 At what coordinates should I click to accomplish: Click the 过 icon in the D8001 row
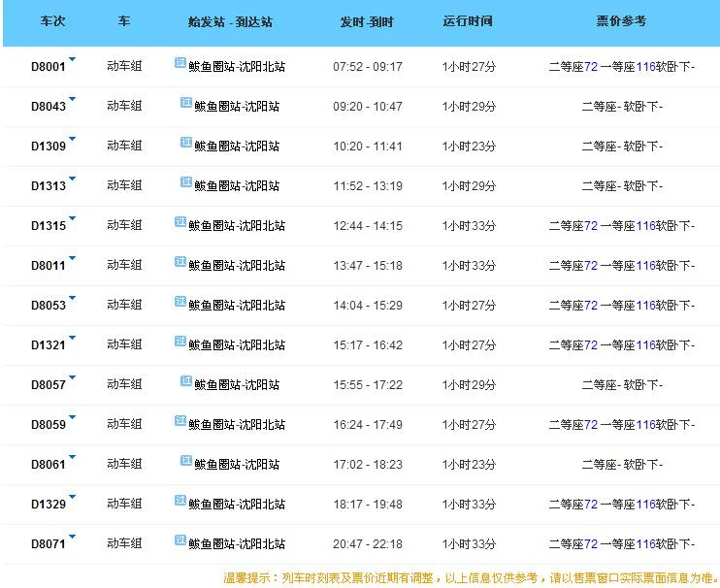point(180,63)
